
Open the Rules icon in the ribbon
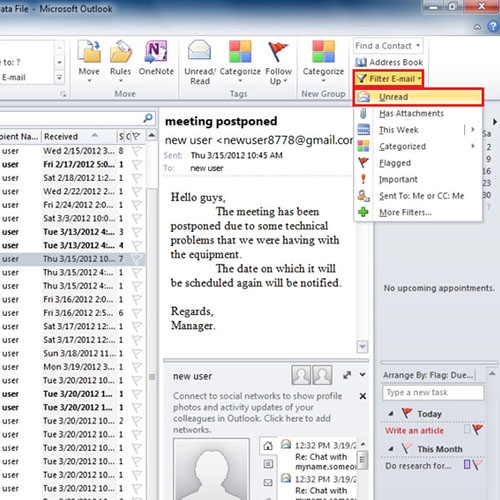point(120,61)
